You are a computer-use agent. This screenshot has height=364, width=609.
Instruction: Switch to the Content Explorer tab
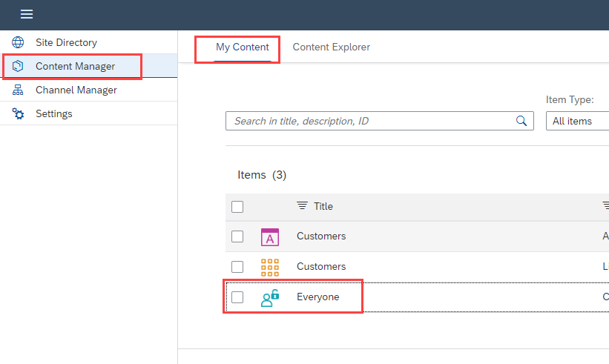331,47
